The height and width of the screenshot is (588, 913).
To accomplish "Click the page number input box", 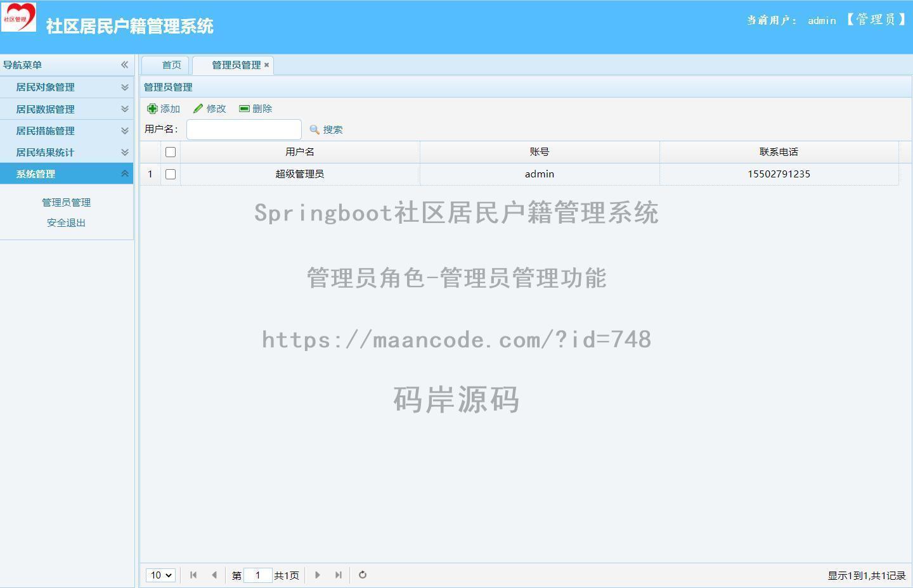I will click(258, 575).
